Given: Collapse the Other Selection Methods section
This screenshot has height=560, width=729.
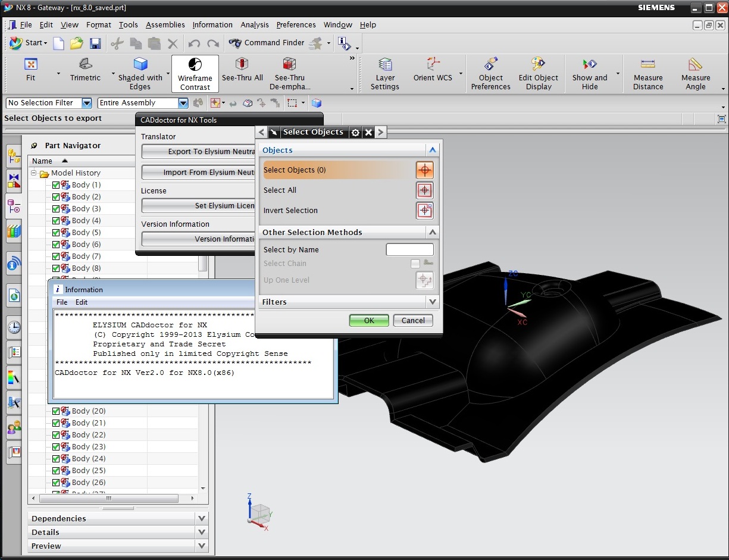Looking at the screenshot, I should click(x=433, y=232).
